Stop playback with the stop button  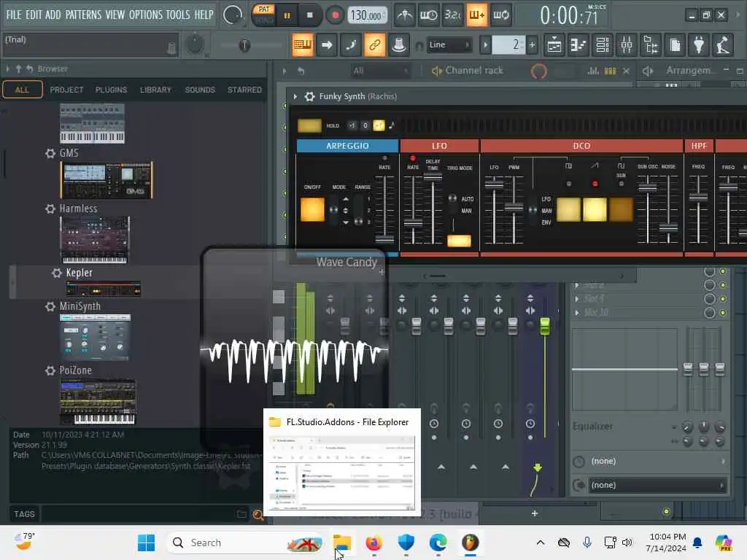pos(309,15)
